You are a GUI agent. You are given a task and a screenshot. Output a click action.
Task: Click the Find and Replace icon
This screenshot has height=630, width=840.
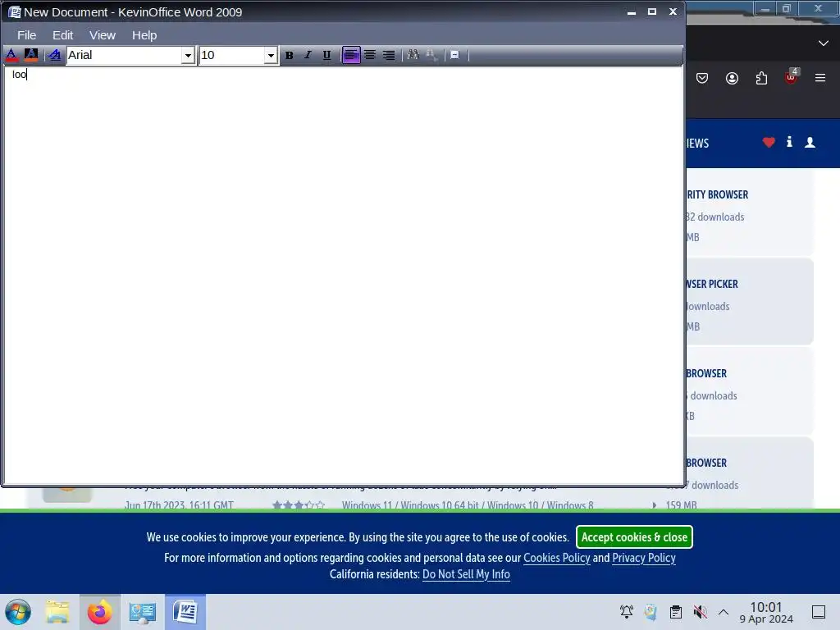point(431,55)
